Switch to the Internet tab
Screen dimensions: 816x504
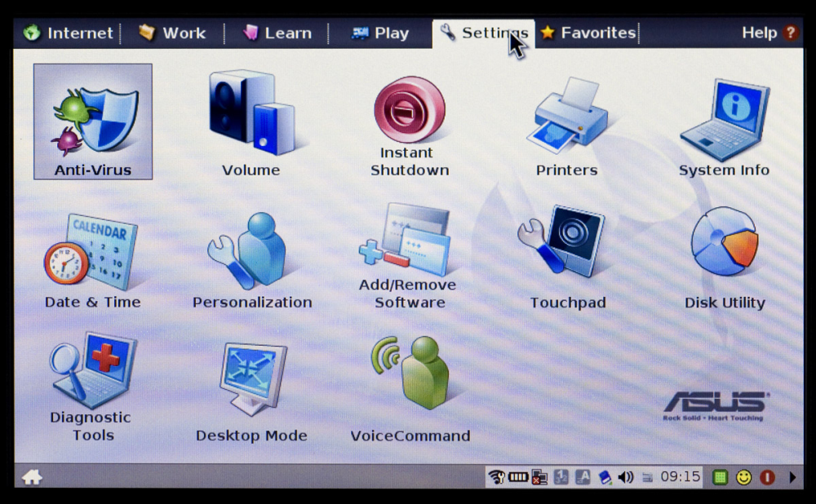(68, 33)
